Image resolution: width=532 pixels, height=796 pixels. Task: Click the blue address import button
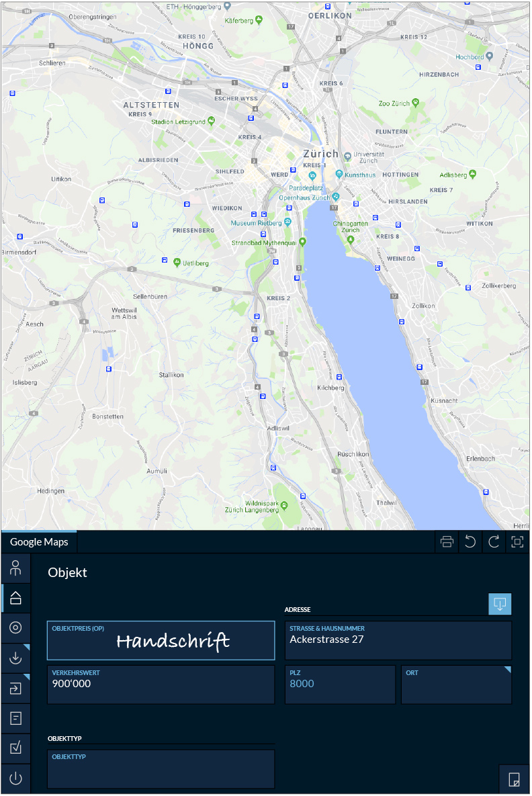500,604
